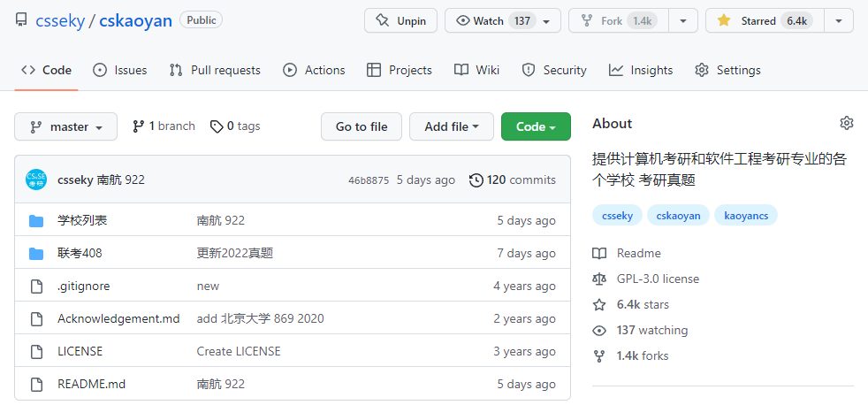868x405 pixels.
Task: Click the README.md file icon
Action: 36,385
